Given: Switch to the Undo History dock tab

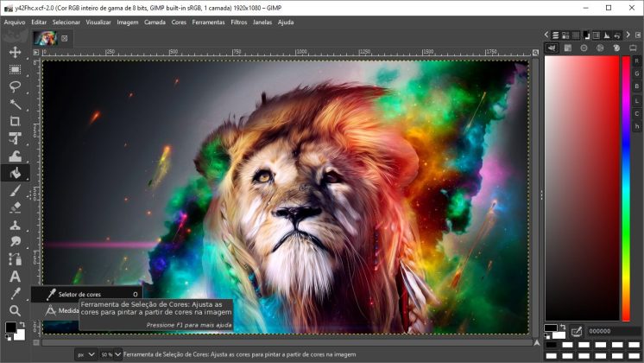Looking at the screenshot, I should [617, 35].
